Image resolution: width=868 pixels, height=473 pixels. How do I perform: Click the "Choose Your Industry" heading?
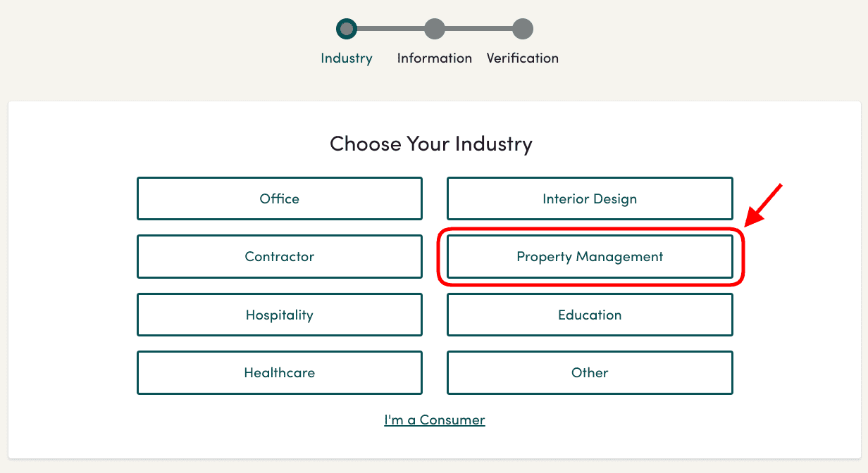[431, 144]
